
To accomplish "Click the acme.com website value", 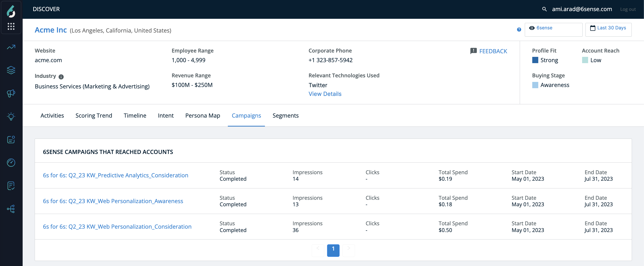I will (x=48, y=60).
